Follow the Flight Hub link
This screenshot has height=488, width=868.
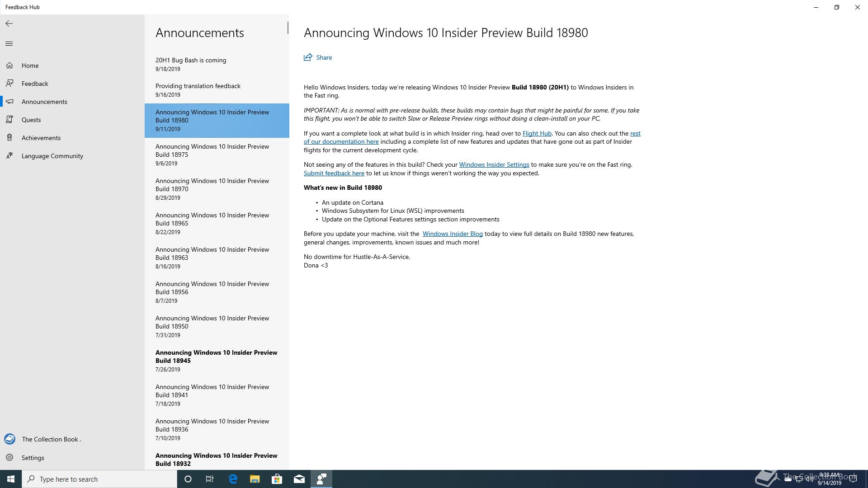(537, 133)
